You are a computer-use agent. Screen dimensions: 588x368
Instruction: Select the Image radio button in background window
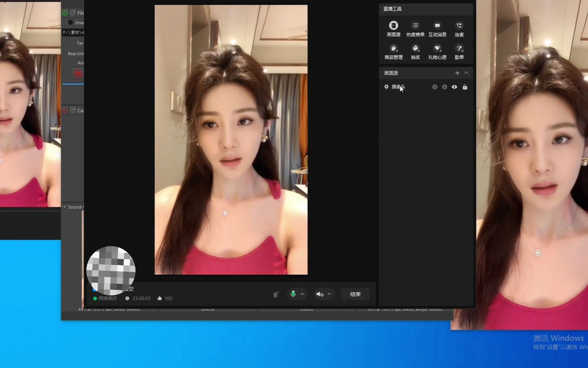click(70, 22)
